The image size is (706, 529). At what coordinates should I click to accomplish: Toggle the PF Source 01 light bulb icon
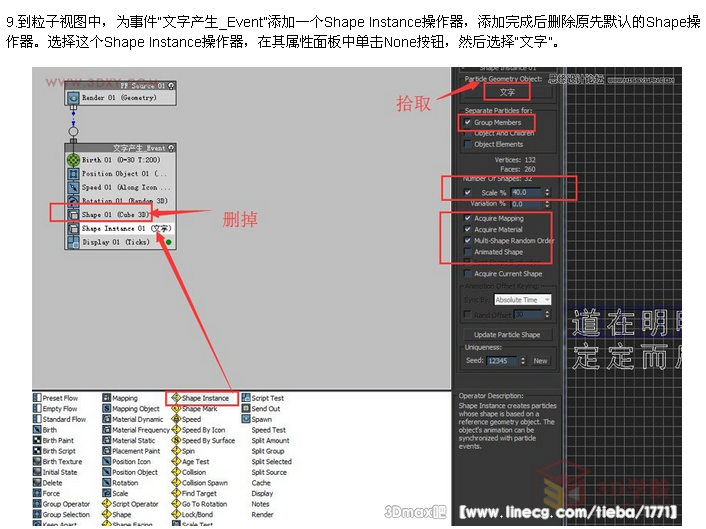171,86
